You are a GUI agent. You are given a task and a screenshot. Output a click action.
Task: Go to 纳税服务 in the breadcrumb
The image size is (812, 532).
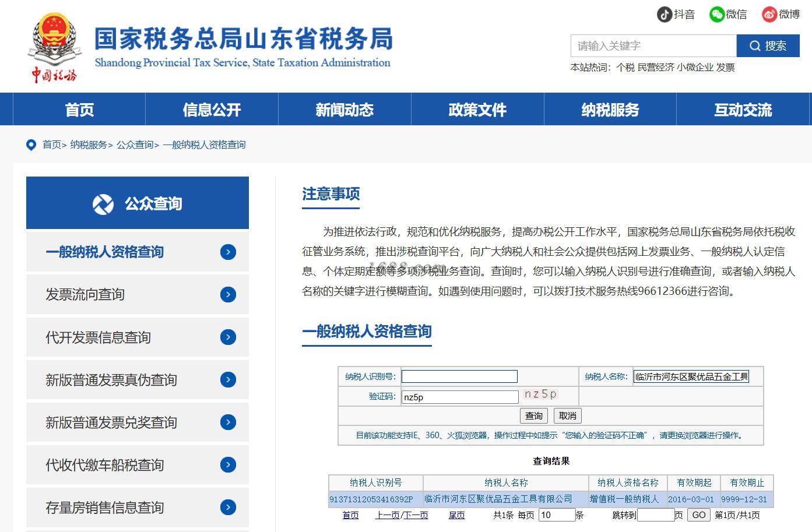[89, 145]
